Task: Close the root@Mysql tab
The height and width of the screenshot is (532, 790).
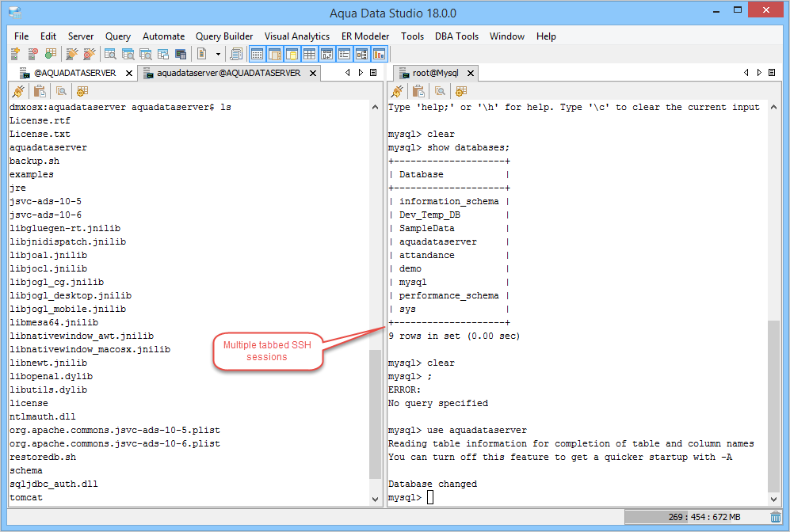Action: (471, 74)
